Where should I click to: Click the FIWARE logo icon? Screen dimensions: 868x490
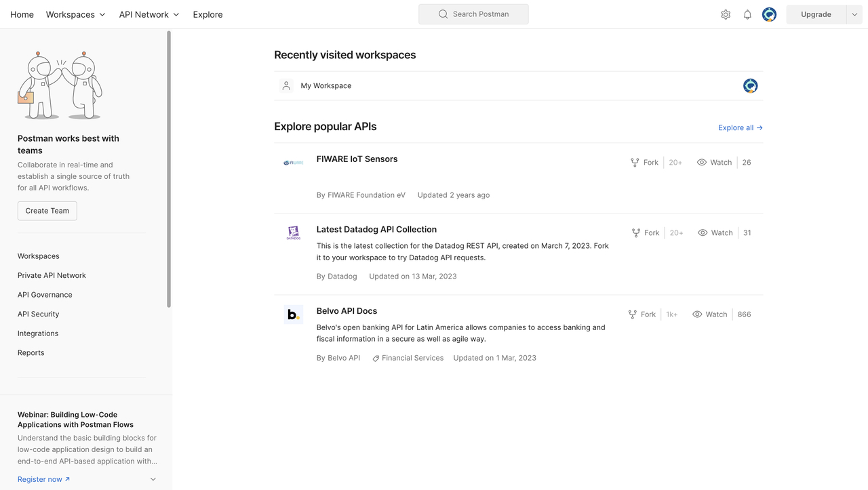point(293,163)
